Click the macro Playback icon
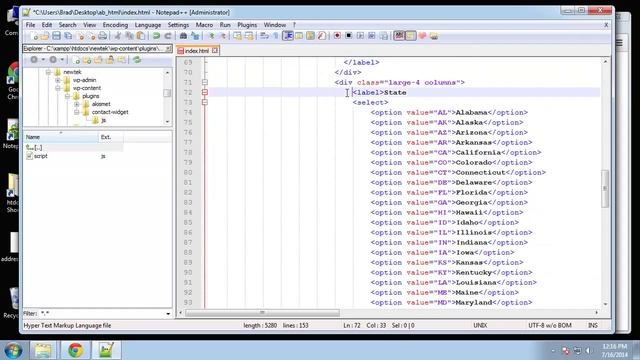This screenshot has width=640, height=360. click(x=360, y=36)
